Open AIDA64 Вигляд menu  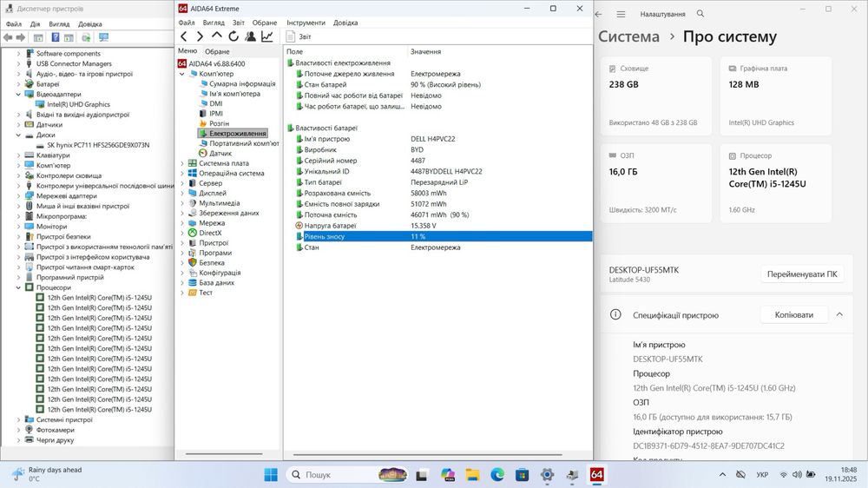point(214,23)
